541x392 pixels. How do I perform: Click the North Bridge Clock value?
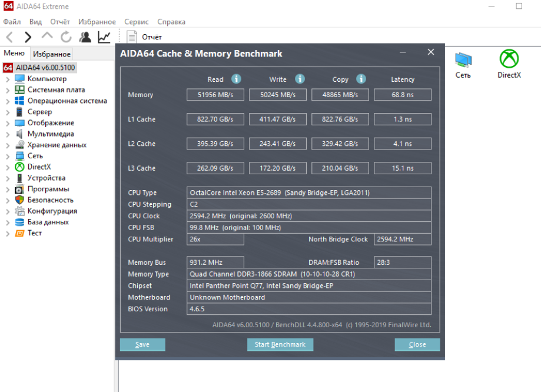tap(403, 239)
